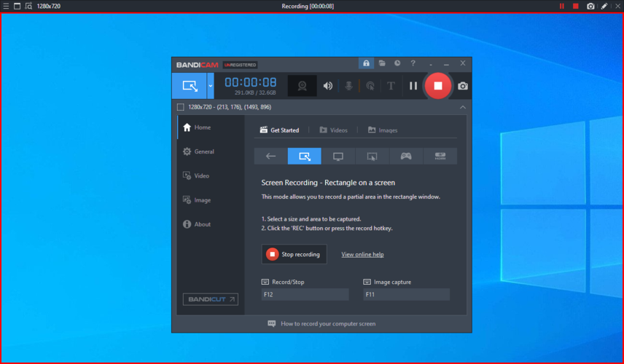Open View online help link
624x364 pixels.
click(362, 254)
